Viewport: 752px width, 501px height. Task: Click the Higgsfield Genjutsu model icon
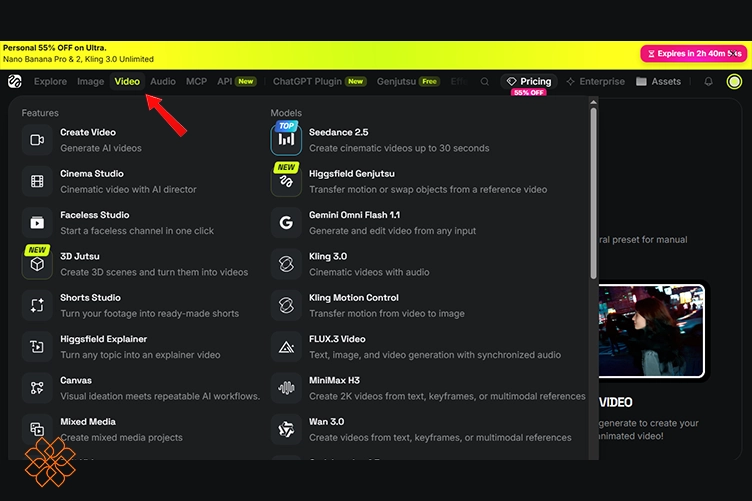point(286,181)
